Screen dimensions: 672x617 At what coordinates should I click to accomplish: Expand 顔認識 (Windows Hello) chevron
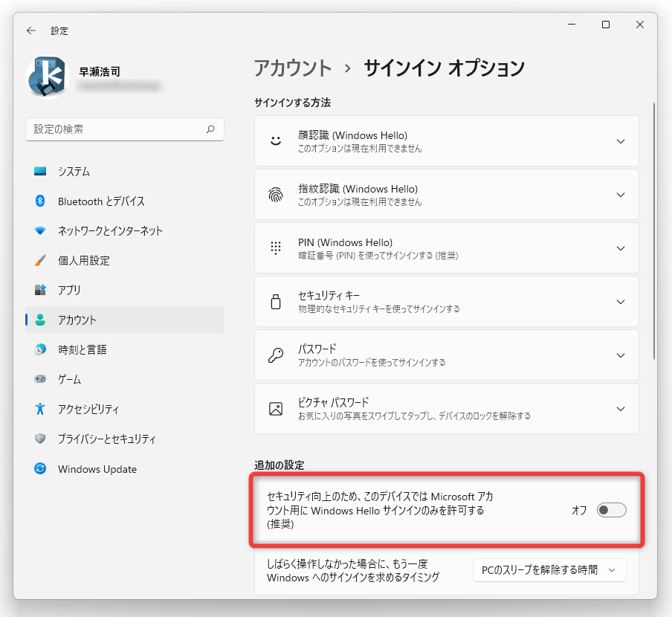tap(621, 141)
